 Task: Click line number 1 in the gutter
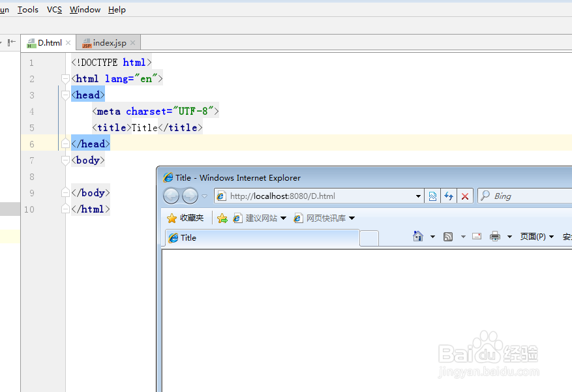pyautogui.click(x=32, y=63)
